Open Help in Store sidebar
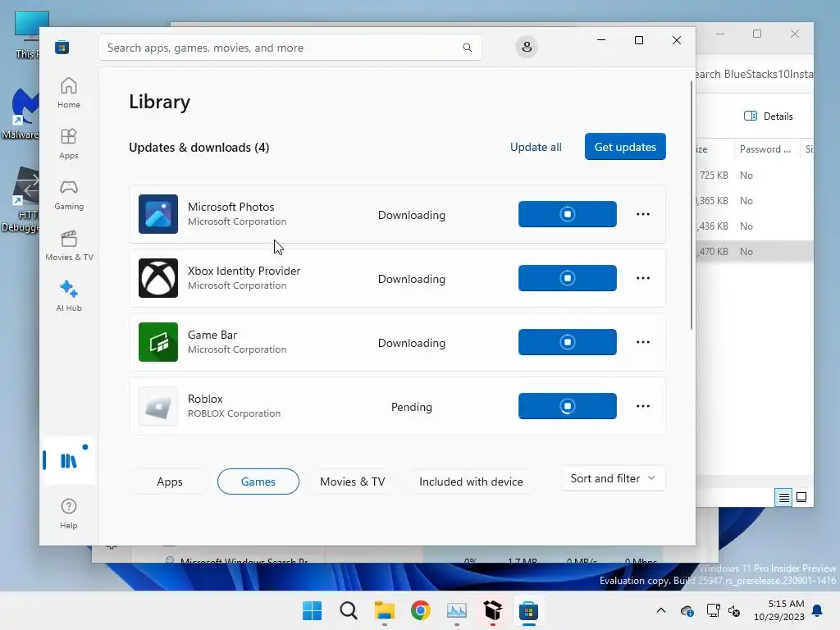This screenshot has width=840, height=630. [x=69, y=514]
